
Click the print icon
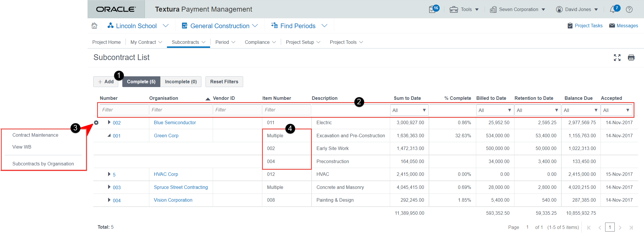(631, 57)
